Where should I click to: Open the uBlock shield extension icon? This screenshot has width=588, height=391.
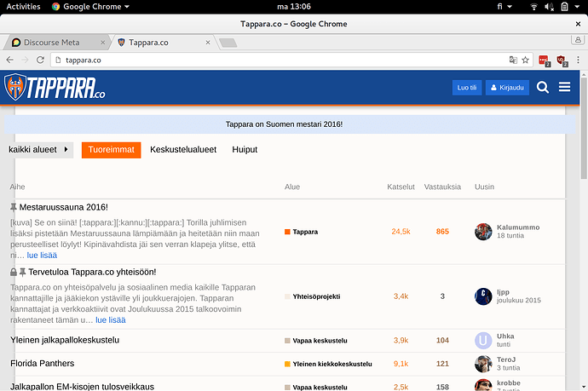tap(562, 60)
